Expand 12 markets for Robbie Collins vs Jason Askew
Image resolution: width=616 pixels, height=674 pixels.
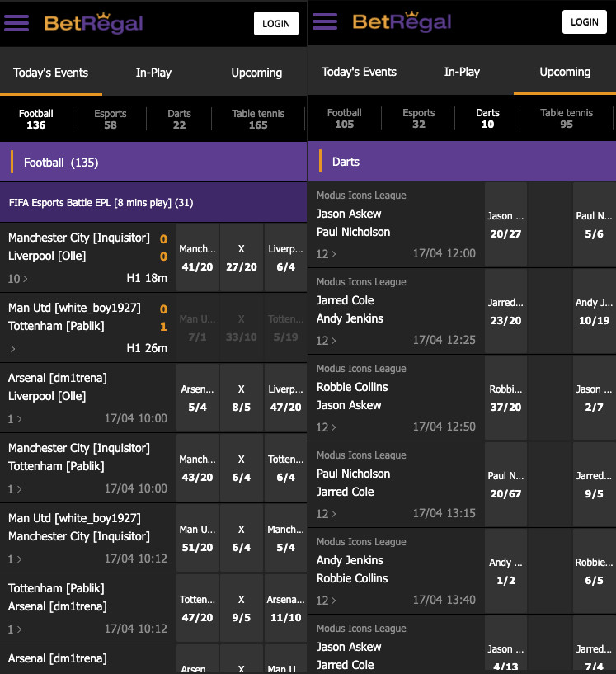pyautogui.click(x=326, y=427)
